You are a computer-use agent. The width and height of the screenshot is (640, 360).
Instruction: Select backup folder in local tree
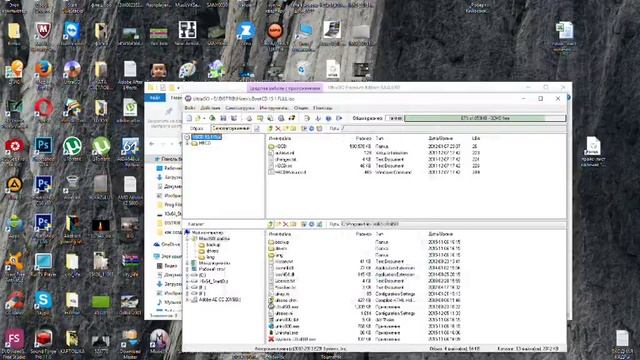(x=213, y=244)
